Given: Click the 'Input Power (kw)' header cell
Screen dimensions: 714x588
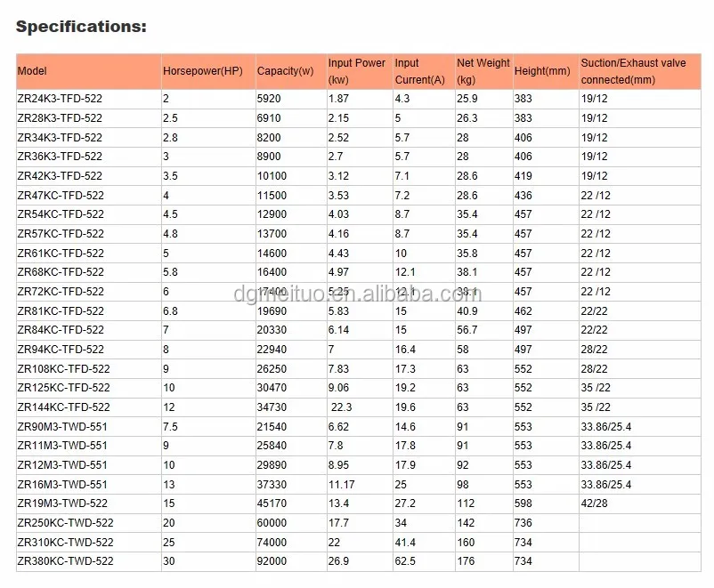Looking at the screenshot, I should [x=356, y=71].
